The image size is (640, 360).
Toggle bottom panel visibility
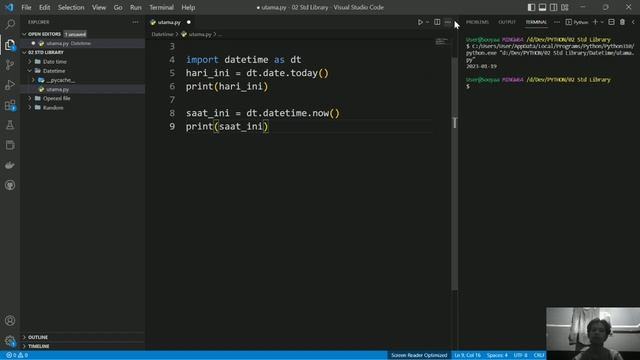[542, 7]
